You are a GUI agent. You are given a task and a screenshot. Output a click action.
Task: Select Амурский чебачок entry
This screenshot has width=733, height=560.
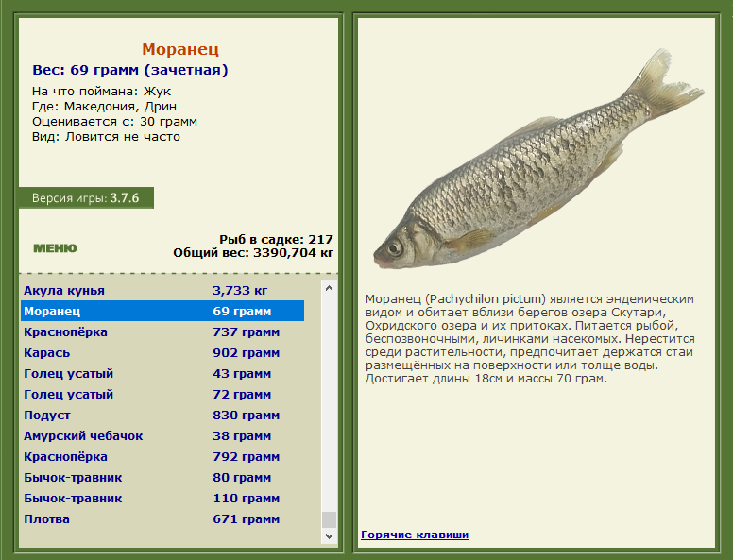point(162,435)
